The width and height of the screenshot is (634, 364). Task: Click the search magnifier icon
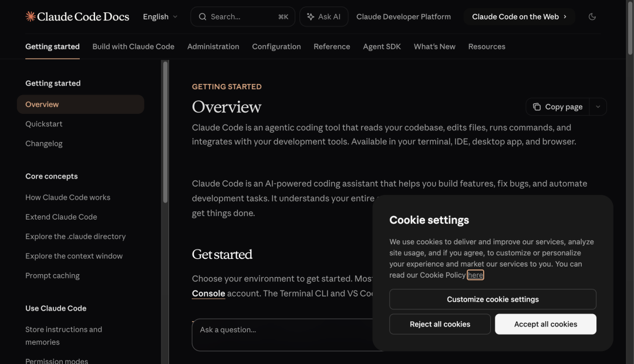tap(203, 16)
